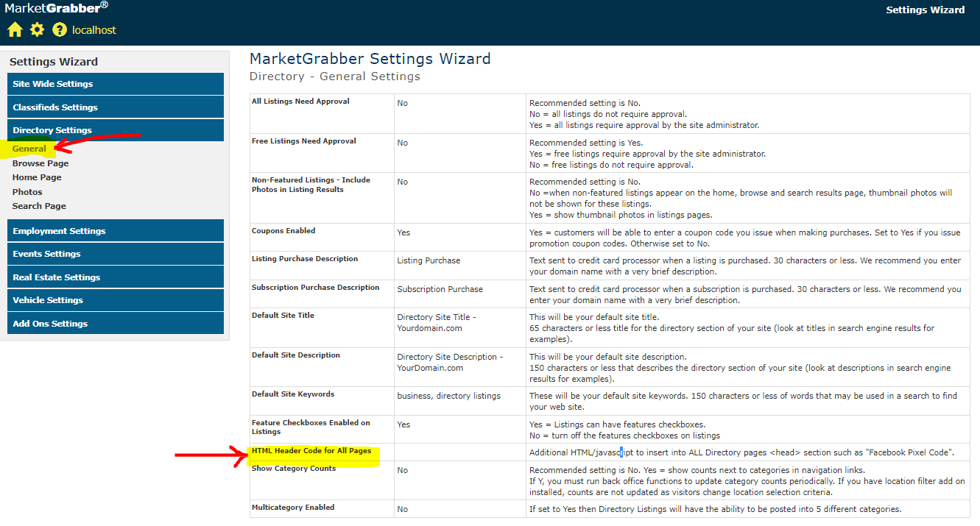Click Directory - General Settings subheading

335,77
